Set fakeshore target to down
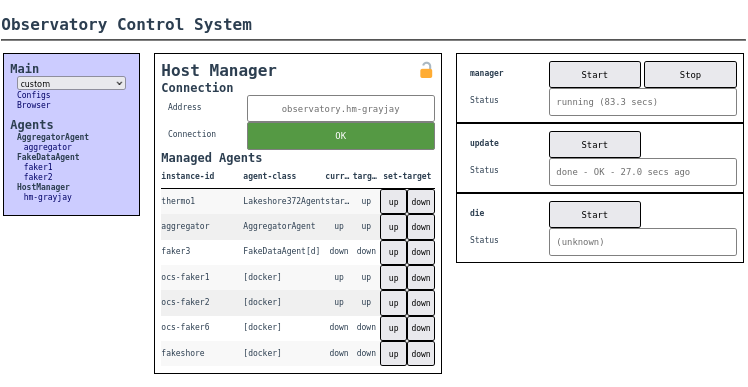 click(x=421, y=354)
